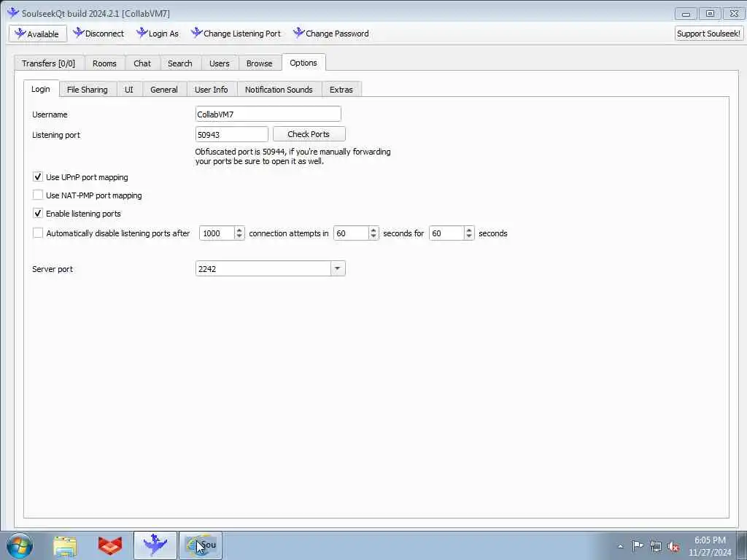Increase the 'seconds for' duration spinner
The height and width of the screenshot is (560, 747).
(469, 230)
